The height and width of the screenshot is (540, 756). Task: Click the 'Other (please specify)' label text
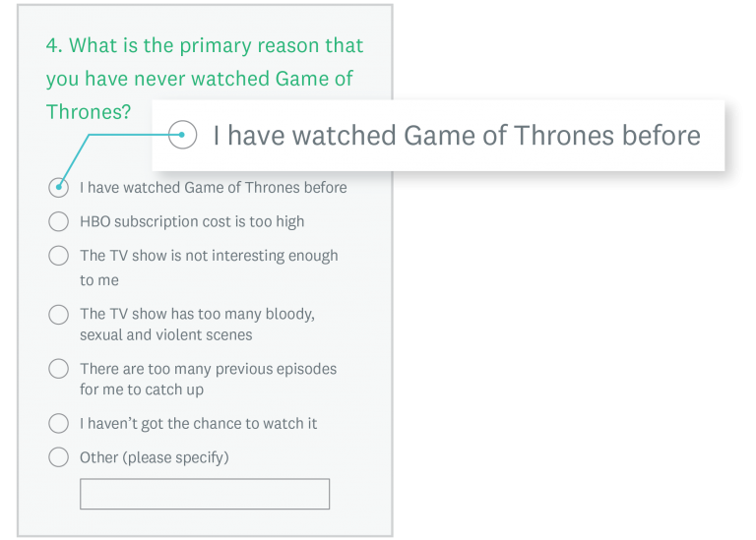pyautogui.click(x=154, y=457)
